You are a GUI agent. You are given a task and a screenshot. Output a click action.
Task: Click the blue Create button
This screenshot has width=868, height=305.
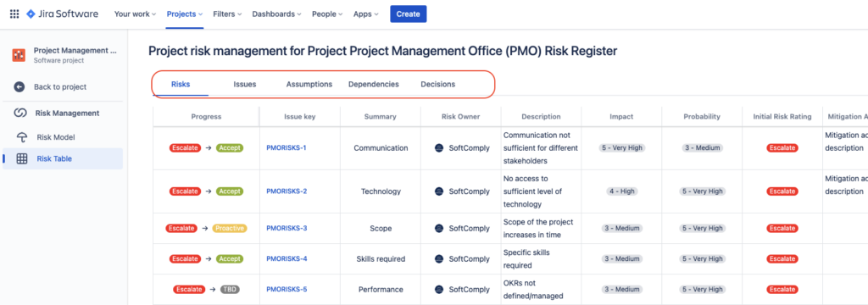(408, 14)
